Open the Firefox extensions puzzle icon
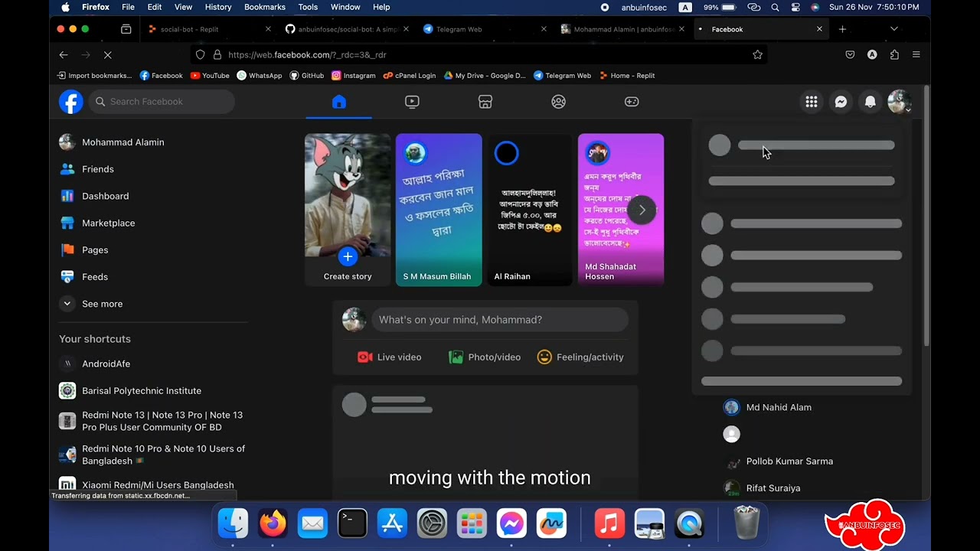980x551 pixels. click(894, 55)
